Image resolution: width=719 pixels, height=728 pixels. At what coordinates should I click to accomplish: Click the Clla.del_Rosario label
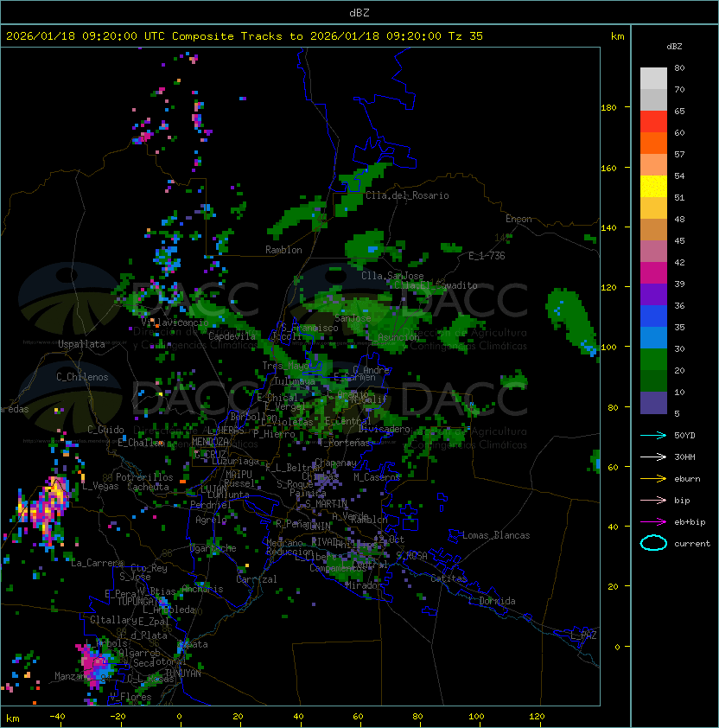point(407,195)
